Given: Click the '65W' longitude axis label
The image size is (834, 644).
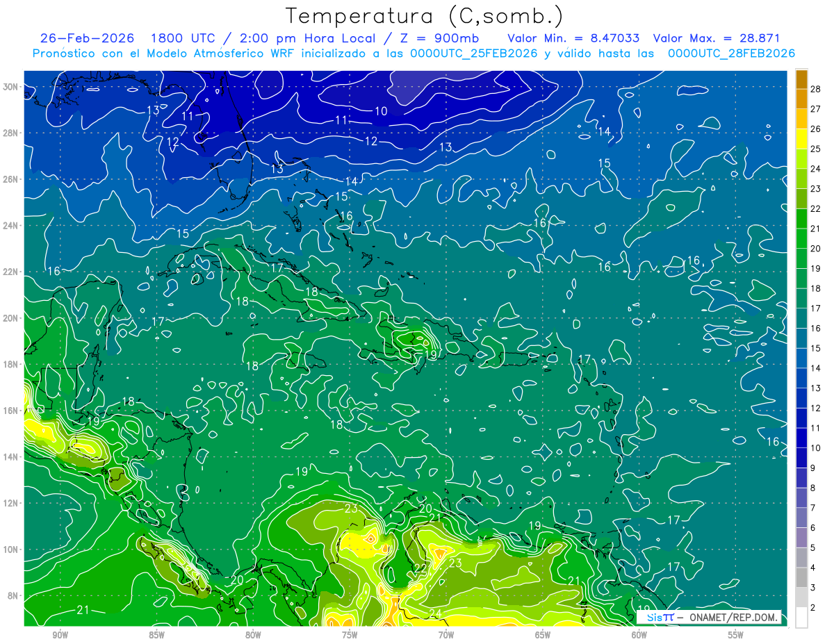Looking at the screenshot, I should [x=543, y=635].
